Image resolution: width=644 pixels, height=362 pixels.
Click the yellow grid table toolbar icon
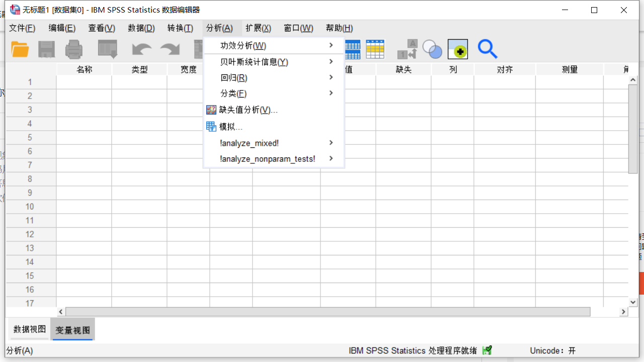[375, 49]
